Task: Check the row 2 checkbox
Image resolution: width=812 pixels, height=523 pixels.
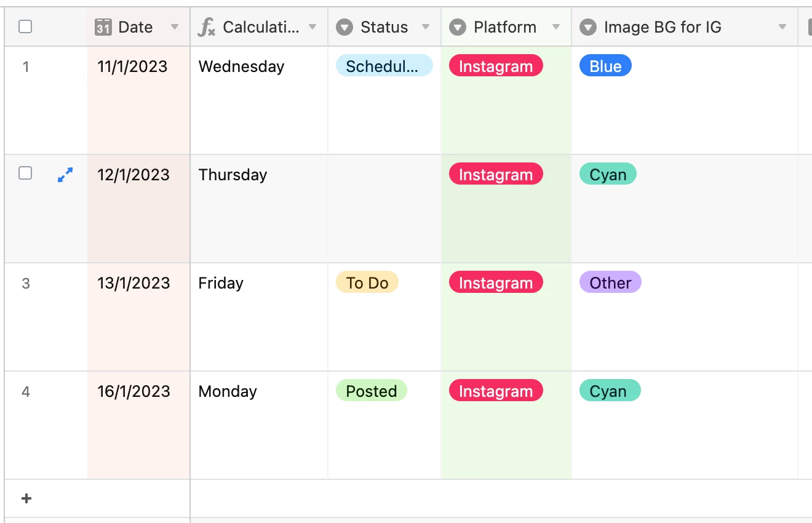Action: 25,174
